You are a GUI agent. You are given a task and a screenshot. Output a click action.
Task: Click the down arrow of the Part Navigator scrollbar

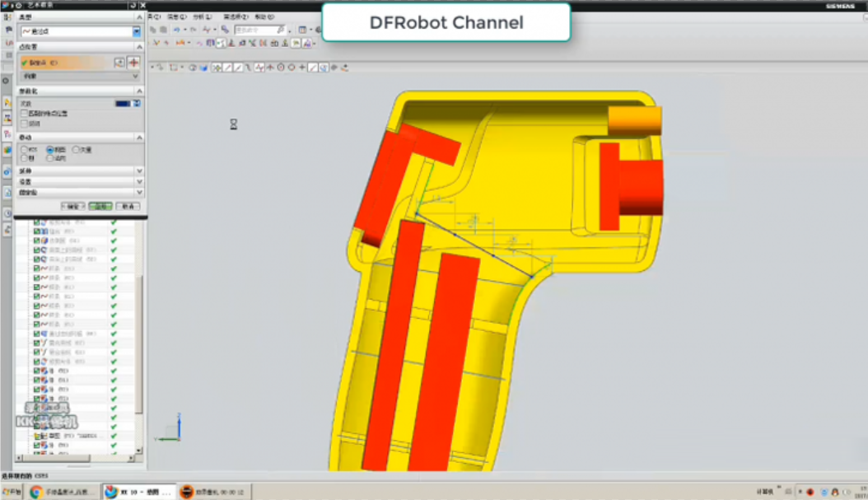pyautogui.click(x=139, y=451)
